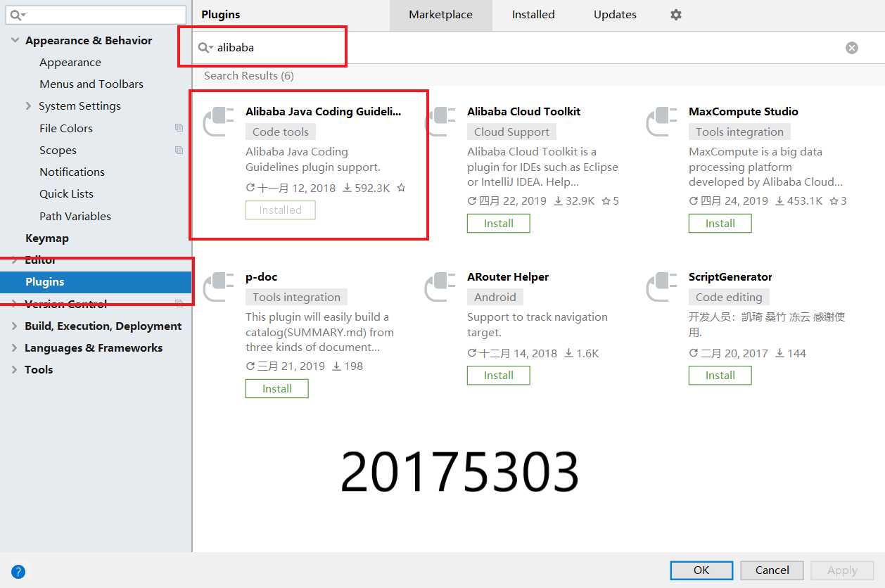885x588 pixels.
Task: Click Alibaba Java Coding Guidelines plugin icon
Action: click(219, 122)
